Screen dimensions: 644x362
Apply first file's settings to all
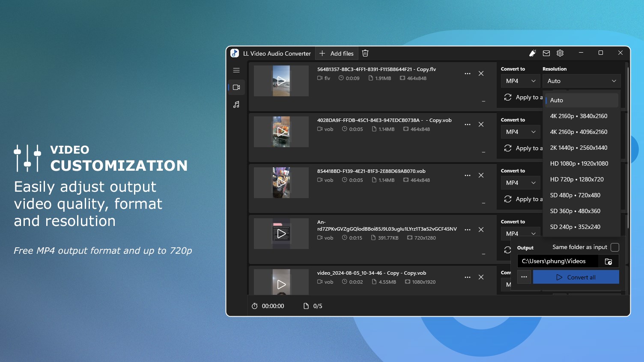tap(522, 97)
